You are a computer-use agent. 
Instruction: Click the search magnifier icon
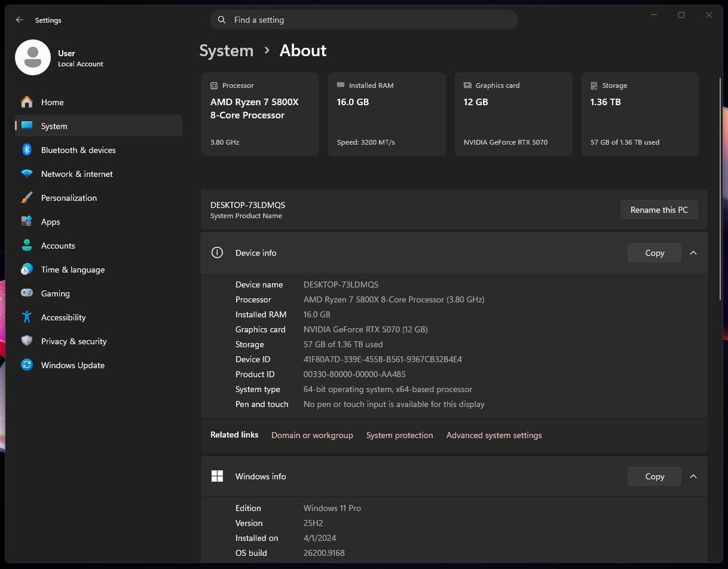pos(222,20)
